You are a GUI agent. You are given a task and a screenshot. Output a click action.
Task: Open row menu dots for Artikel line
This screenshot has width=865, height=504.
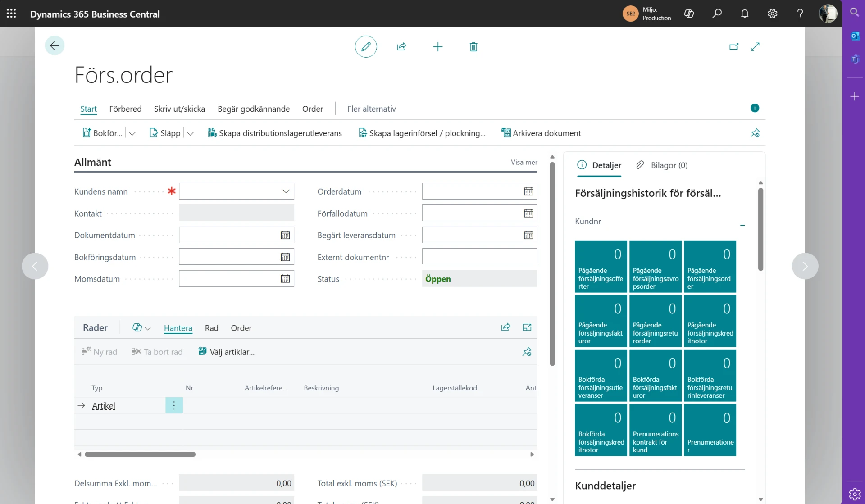[x=174, y=405]
